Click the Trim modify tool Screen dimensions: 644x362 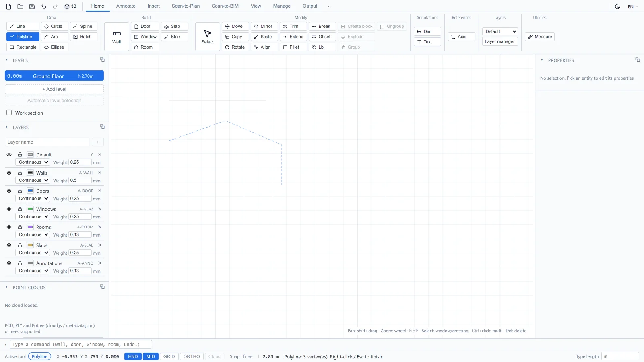point(293,26)
